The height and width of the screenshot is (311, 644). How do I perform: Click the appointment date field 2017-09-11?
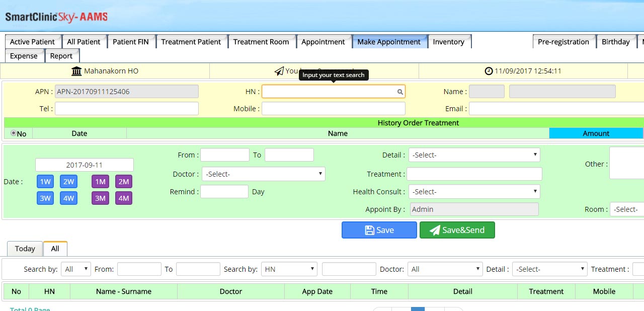(x=84, y=165)
